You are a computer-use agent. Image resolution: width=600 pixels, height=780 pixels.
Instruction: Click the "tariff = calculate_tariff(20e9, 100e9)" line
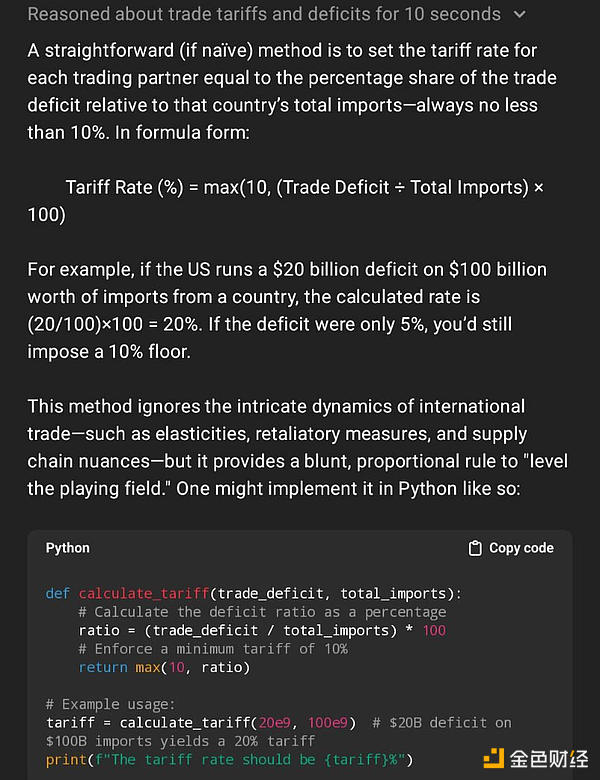pyautogui.click(x=200, y=722)
